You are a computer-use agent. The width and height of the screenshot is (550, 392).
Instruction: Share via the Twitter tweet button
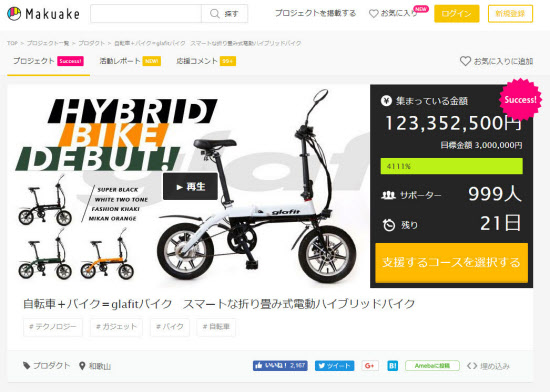334,366
